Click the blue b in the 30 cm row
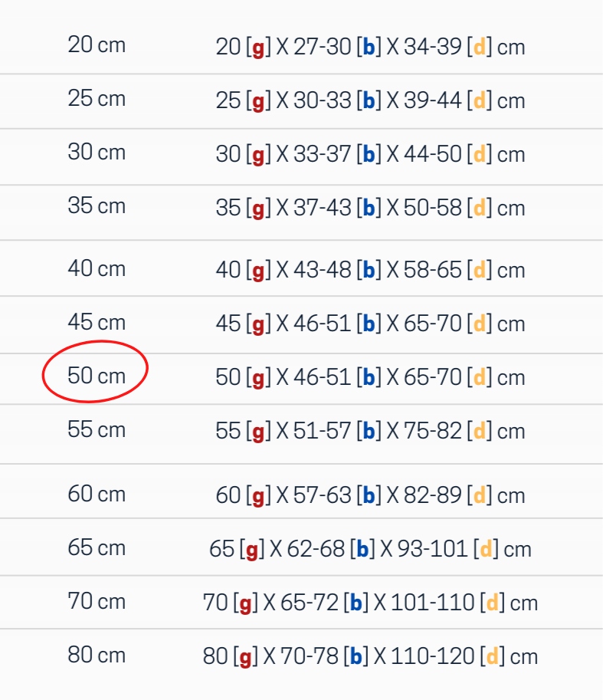 (x=369, y=155)
